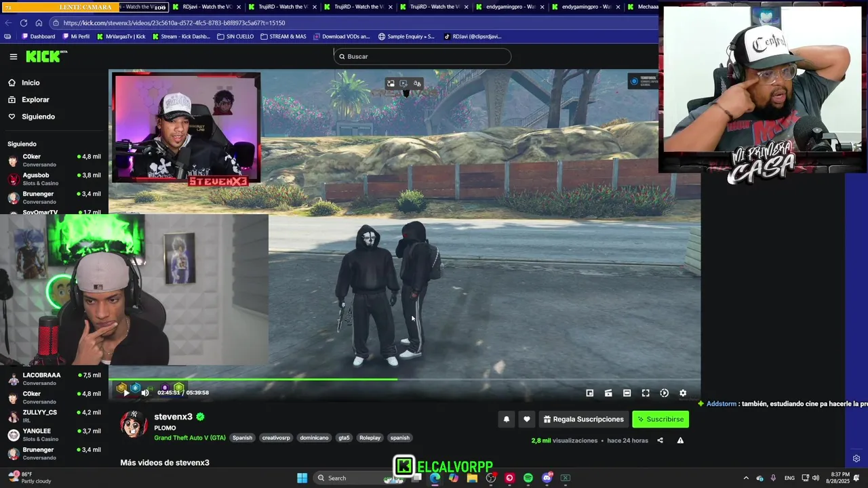Select the dominicano tag

[314, 438]
